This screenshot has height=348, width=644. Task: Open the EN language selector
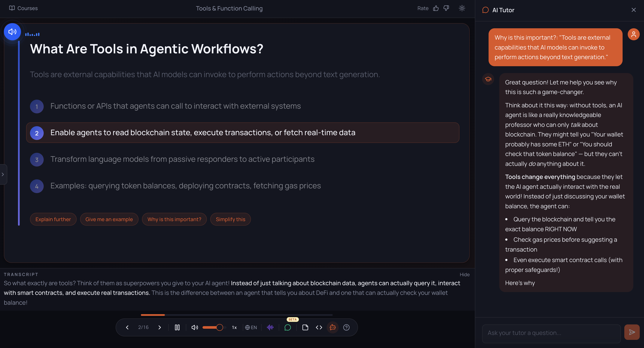[x=251, y=327]
